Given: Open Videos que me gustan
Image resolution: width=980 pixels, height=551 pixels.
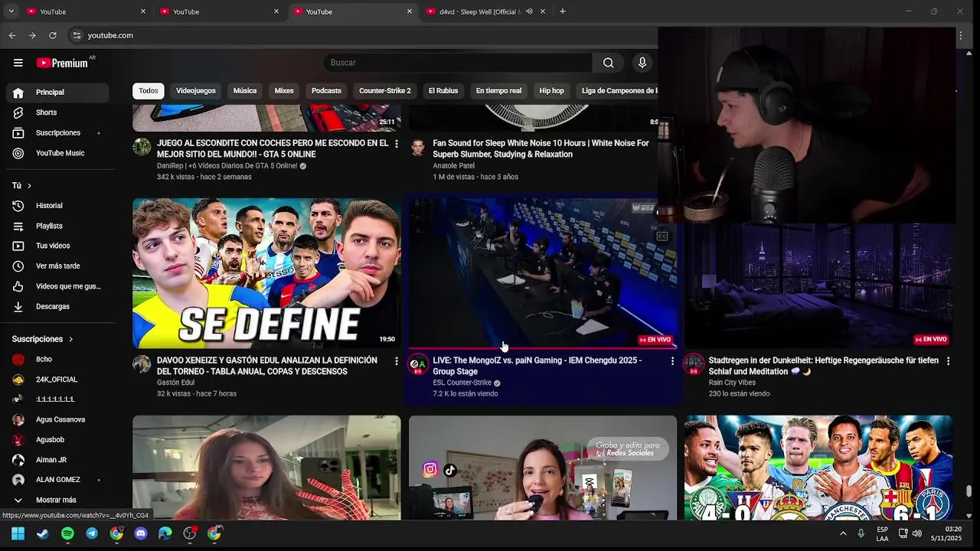Looking at the screenshot, I should click(x=57, y=286).
